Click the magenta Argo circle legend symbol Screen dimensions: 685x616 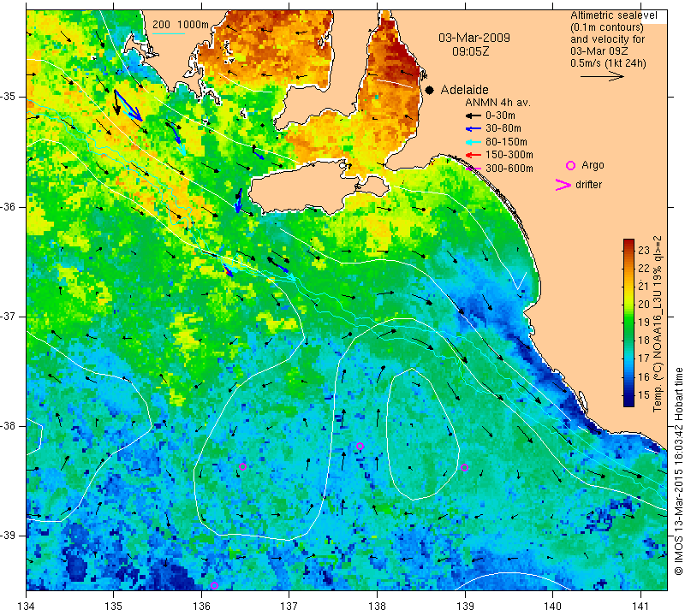570,165
